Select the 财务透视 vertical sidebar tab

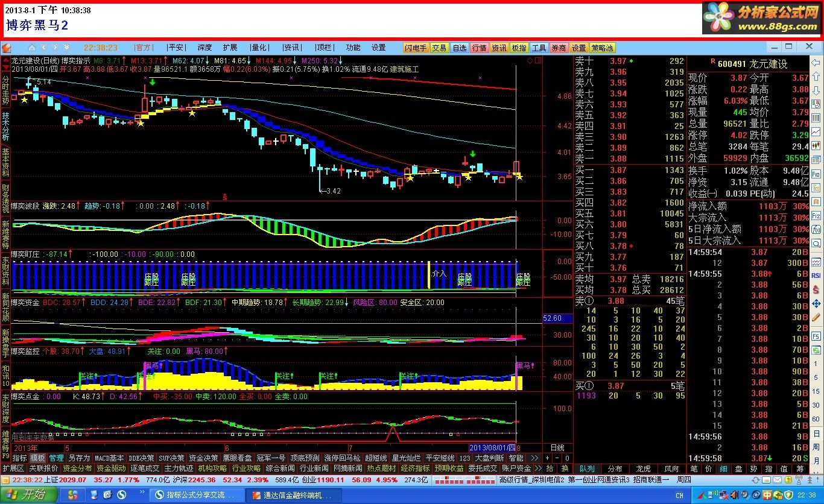click(x=5, y=198)
